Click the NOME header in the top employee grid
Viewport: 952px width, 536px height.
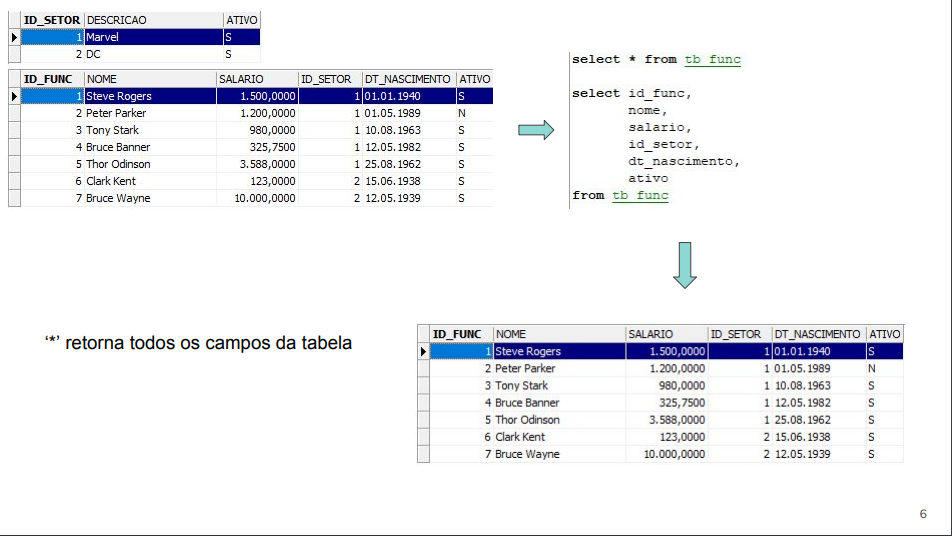coord(150,79)
